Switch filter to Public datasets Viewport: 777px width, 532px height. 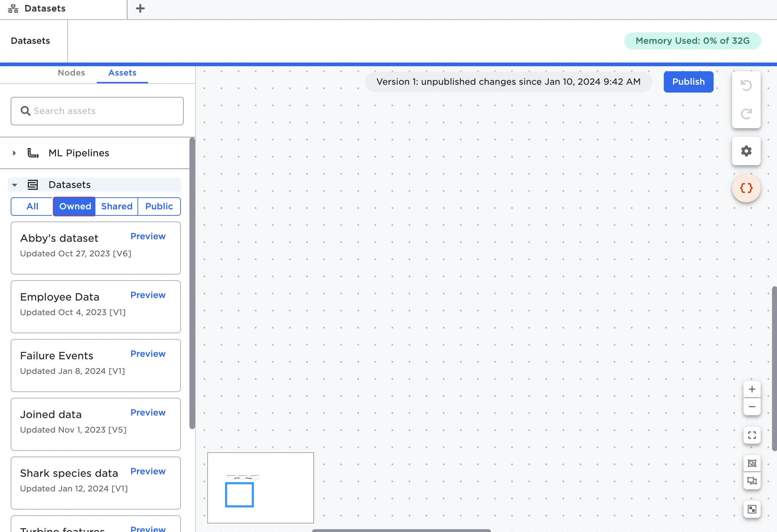coord(159,207)
